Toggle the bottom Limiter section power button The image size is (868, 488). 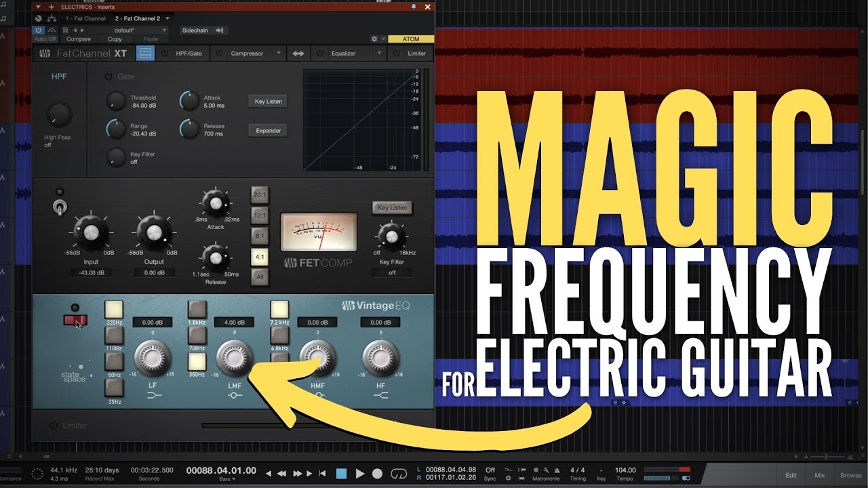(x=53, y=426)
